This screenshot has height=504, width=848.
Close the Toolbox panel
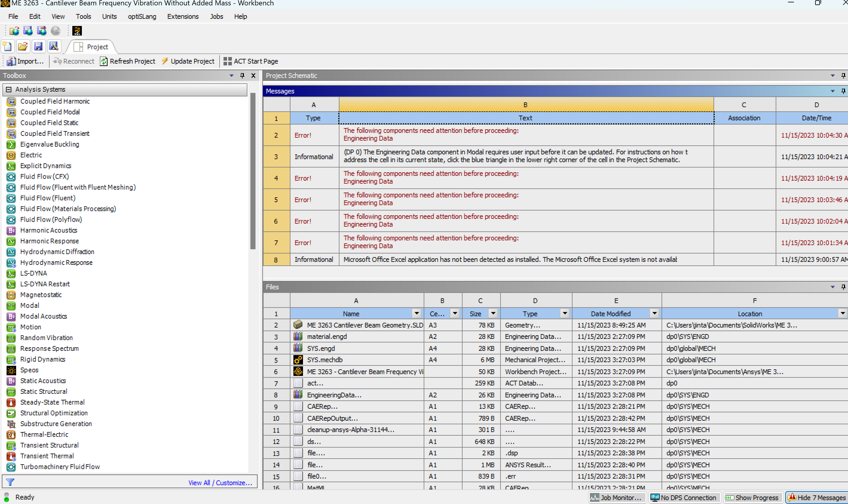point(253,76)
